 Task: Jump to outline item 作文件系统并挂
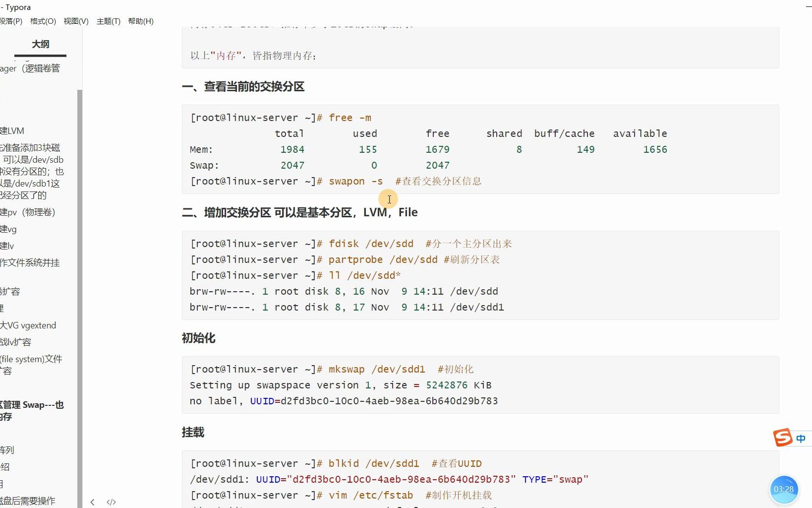tap(30, 262)
